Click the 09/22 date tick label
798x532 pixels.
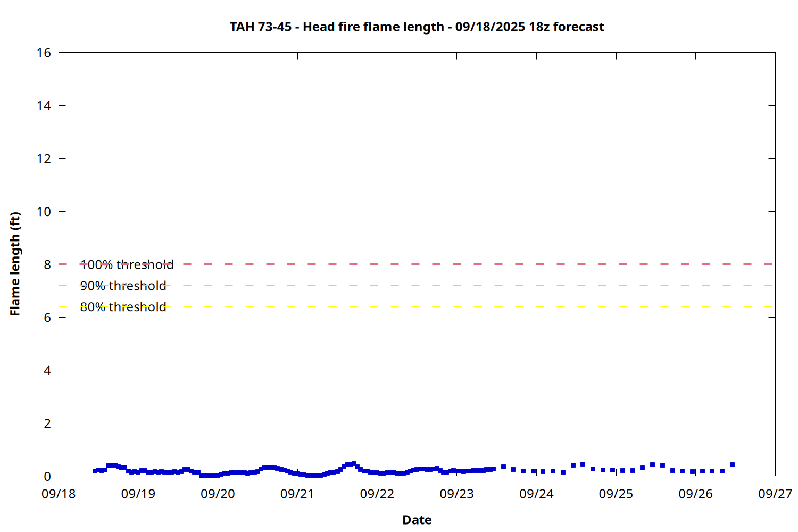click(x=377, y=494)
